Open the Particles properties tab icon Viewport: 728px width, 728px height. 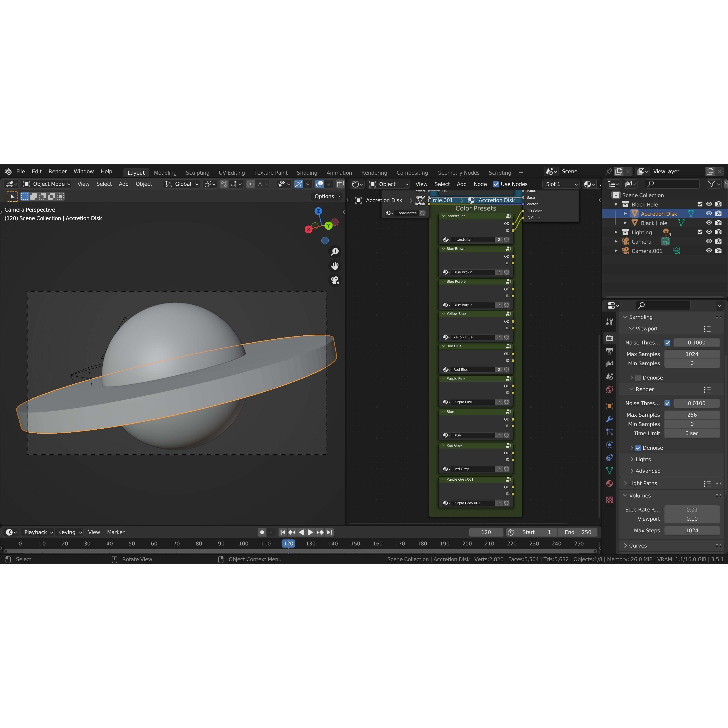click(x=609, y=432)
